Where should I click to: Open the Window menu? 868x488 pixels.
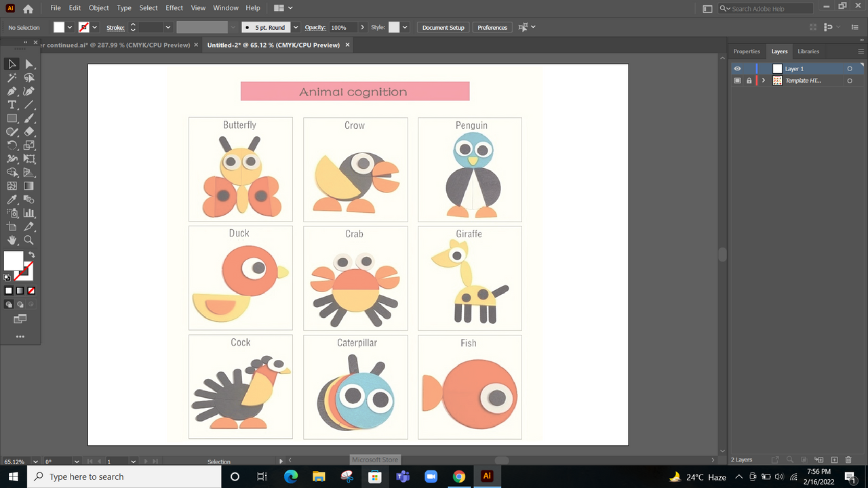226,8
